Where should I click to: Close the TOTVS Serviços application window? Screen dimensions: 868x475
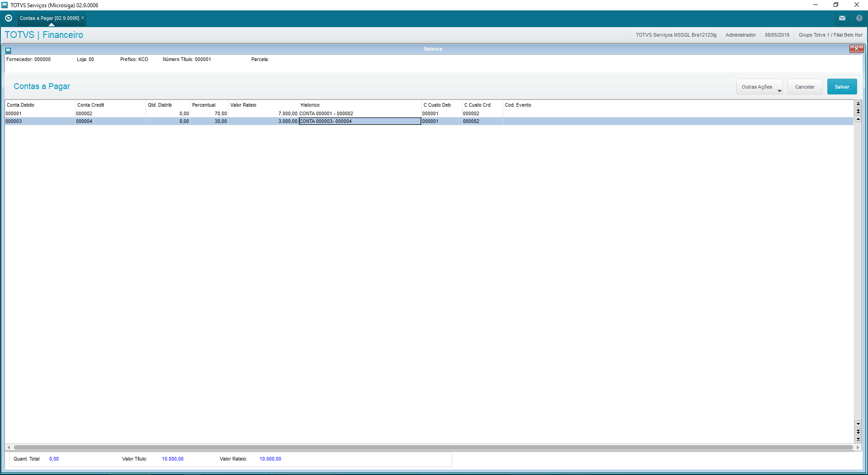[x=857, y=5]
